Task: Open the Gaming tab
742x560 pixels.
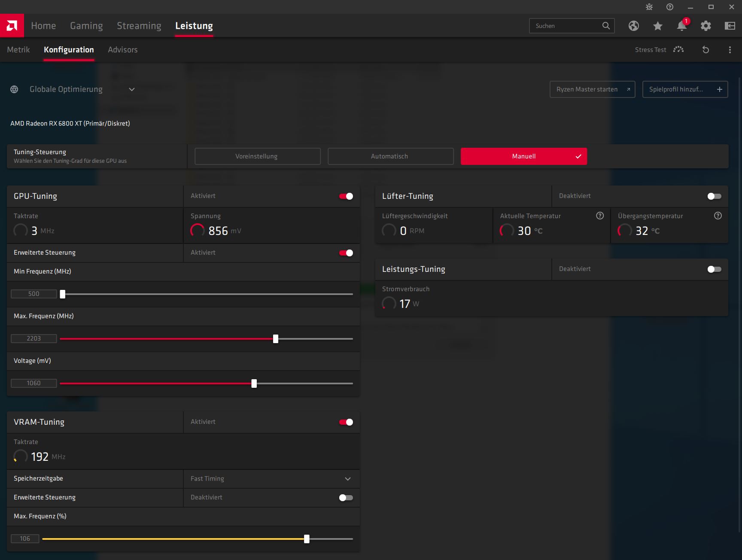Action: (x=86, y=26)
